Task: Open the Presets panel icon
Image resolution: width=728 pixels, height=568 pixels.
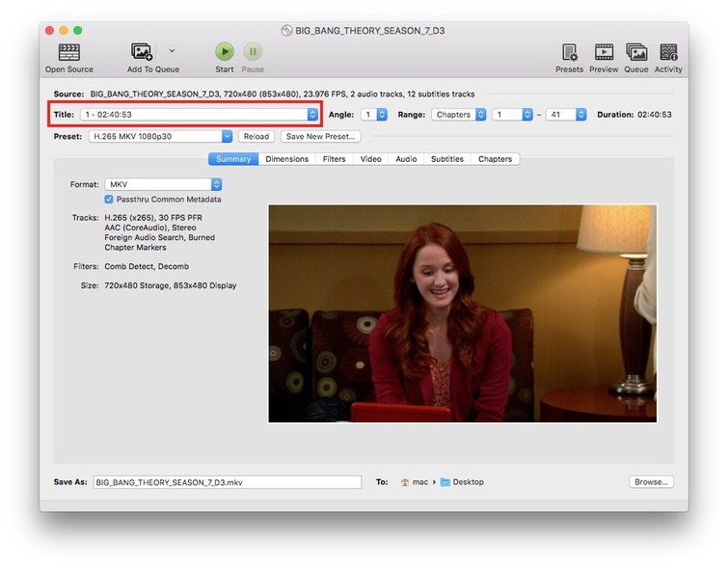Action: [569, 52]
